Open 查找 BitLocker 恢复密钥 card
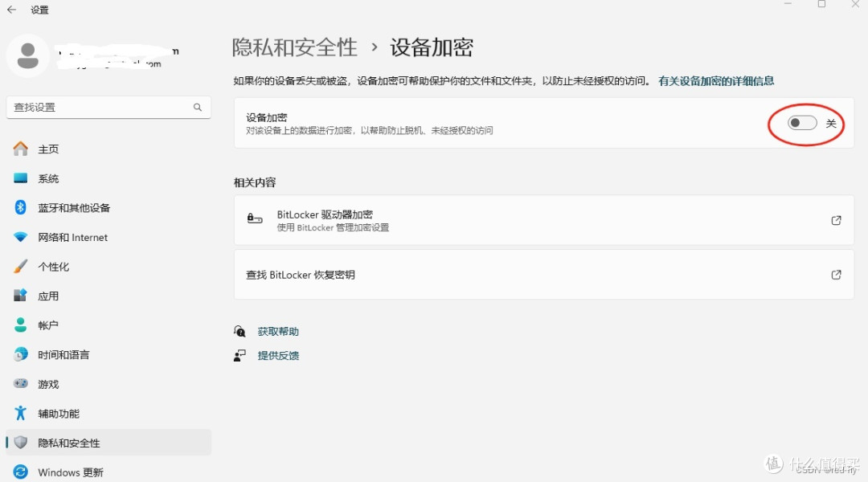 (x=543, y=275)
